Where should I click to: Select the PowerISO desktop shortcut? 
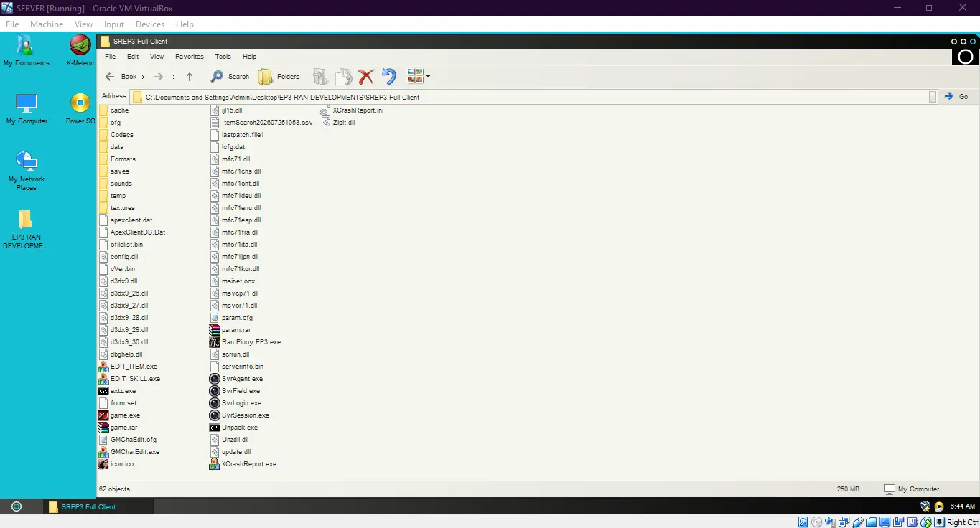pos(80,108)
